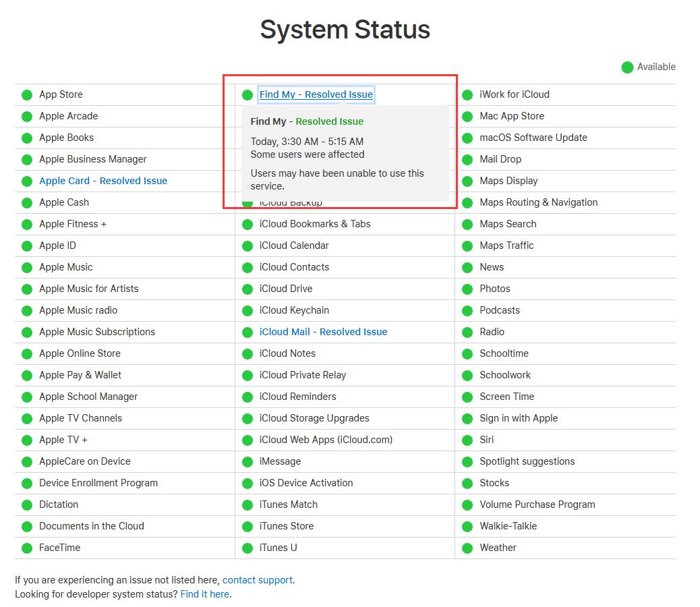700x607 pixels.
Task: Click the status dot beside Podcasts
Action: [x=467, y=311]
